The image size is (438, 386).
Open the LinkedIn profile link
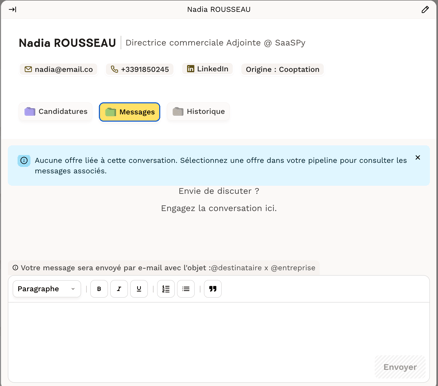[x=207, y=69]
